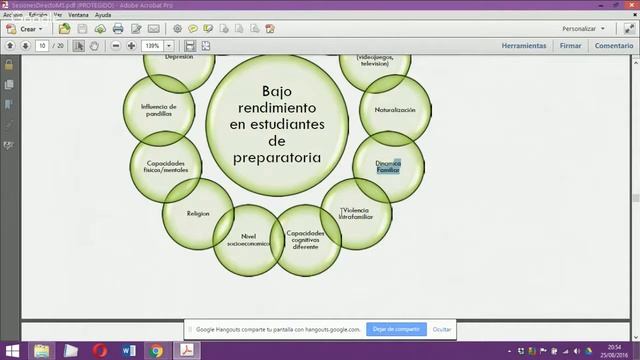Screen dimensions: 640x360
Task: Click 'Capacidades fisicas/mentales' text
Action: 166,167
